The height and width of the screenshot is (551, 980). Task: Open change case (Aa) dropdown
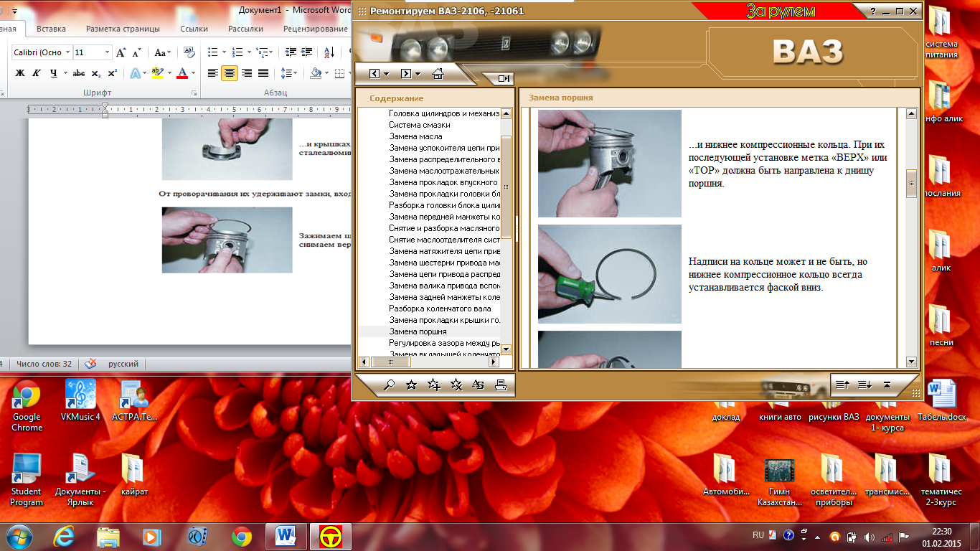click(163, 52)
